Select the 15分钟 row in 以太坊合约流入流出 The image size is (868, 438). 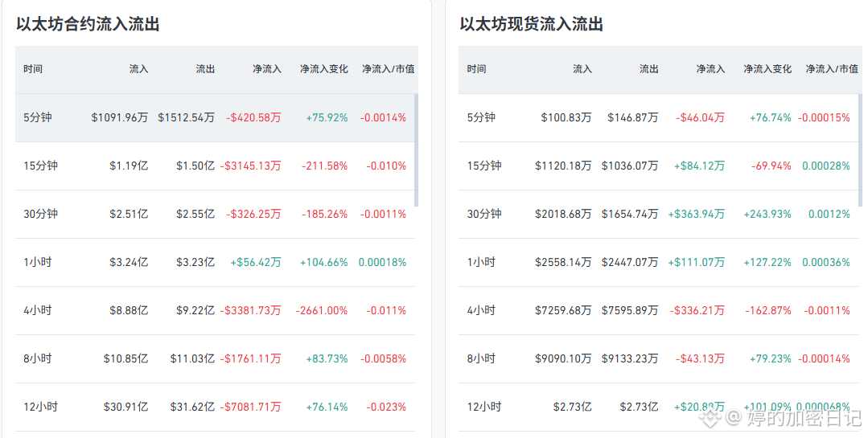(x=215, y=166)
